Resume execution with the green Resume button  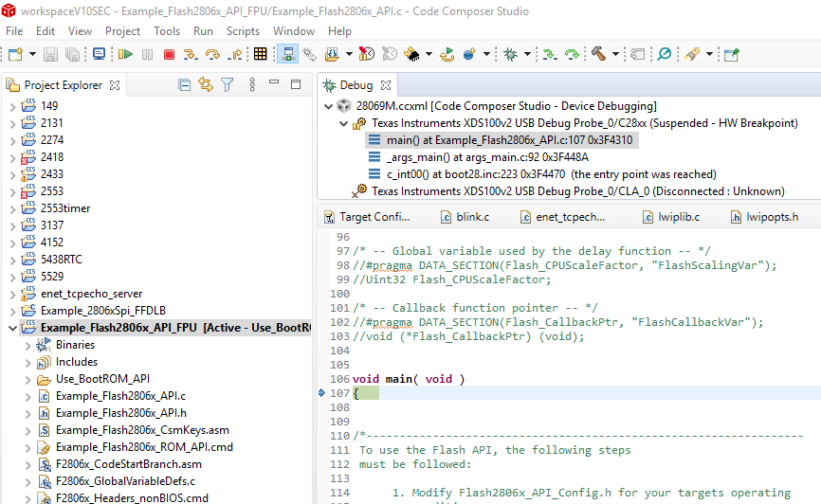click(126, 54)
